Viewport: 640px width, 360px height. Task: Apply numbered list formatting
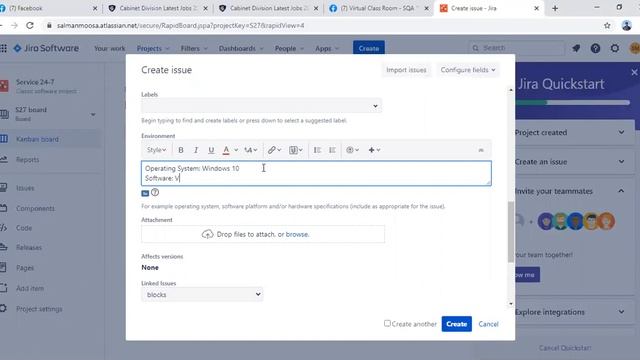pos(332,150)
